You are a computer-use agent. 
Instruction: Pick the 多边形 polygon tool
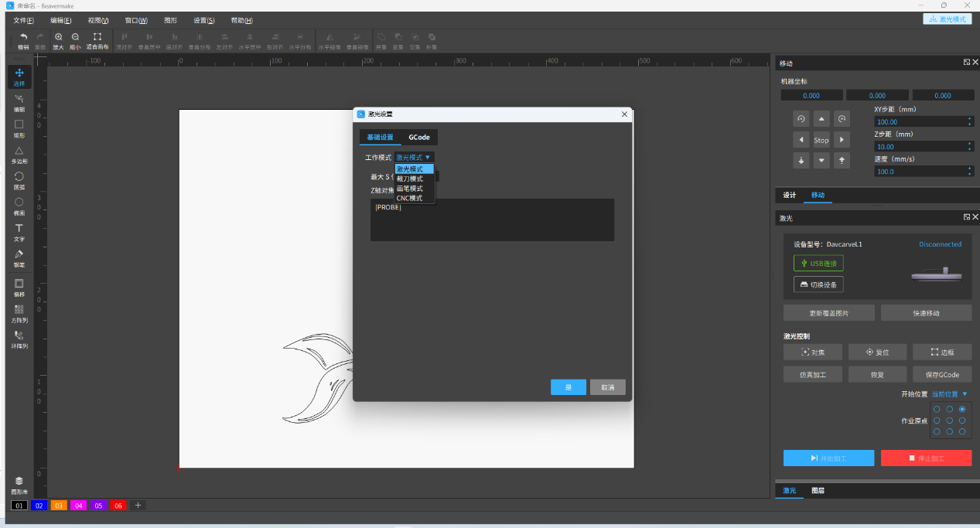pos(19,154)
